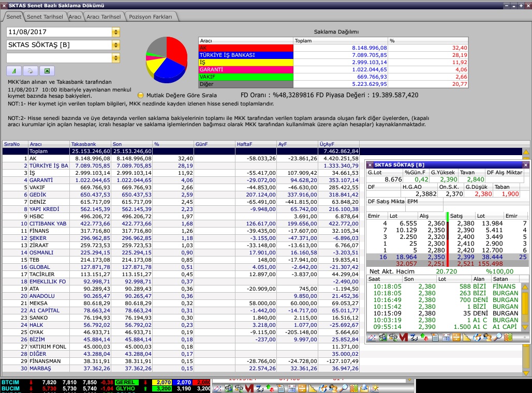Click the GLYHO ticker in the bottom bar

click(125, 388)
